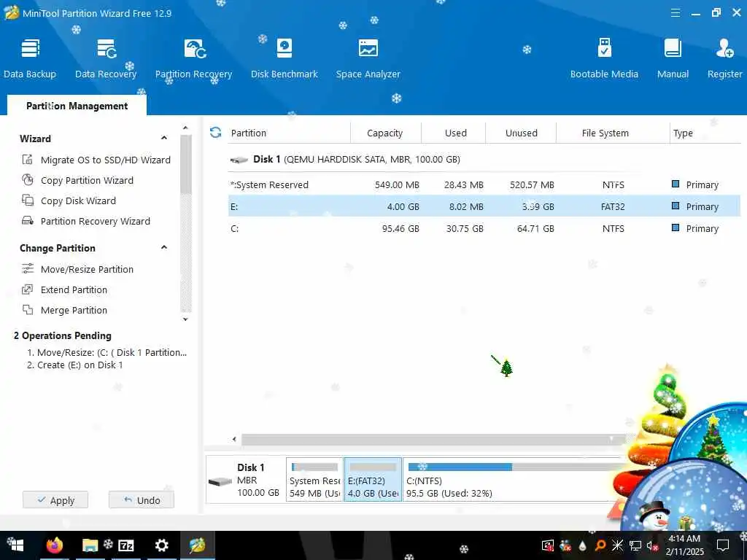The height and width of the screenshot is (560, 747).
Task: Open the Data Backup tool
Action: tap(30, 58)
